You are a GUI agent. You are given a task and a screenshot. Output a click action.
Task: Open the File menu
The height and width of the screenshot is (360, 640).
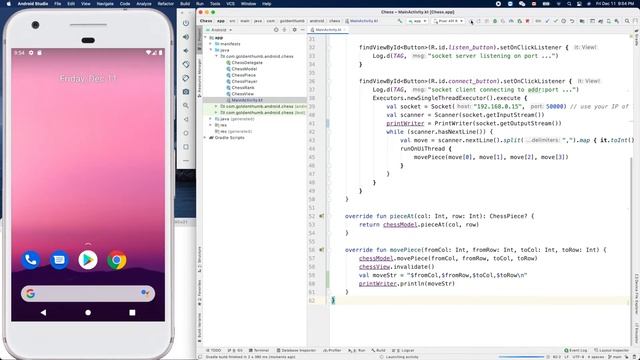coord(58,4)
